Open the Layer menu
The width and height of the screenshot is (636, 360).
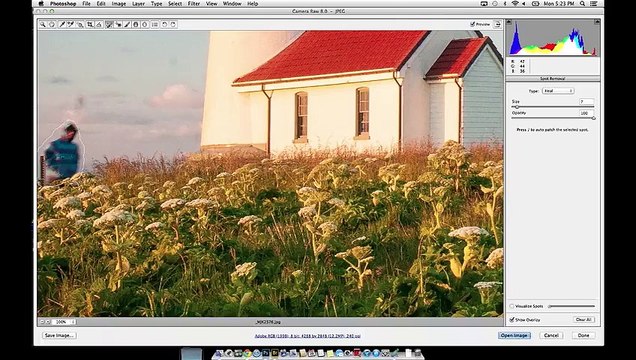[138, 4]
